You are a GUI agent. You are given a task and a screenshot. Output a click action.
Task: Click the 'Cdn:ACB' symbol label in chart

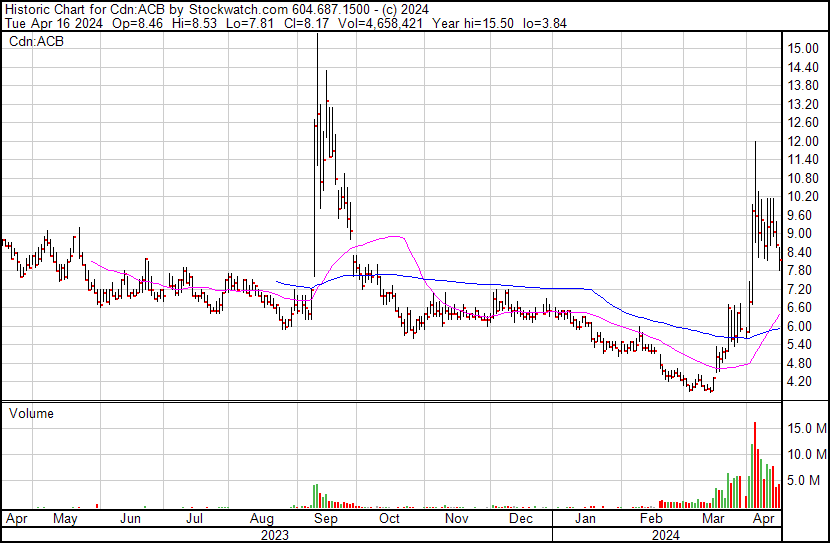pyautogui.click(x=36, y=41)
